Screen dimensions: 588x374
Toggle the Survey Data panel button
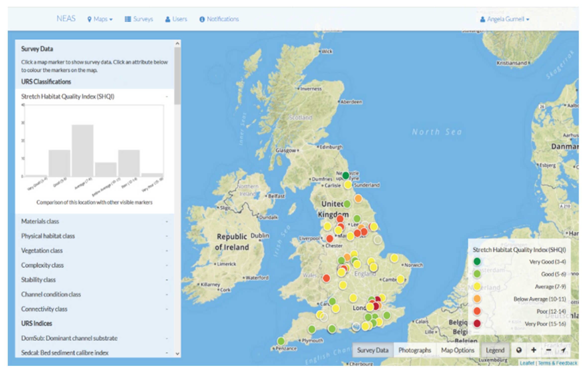373,350
